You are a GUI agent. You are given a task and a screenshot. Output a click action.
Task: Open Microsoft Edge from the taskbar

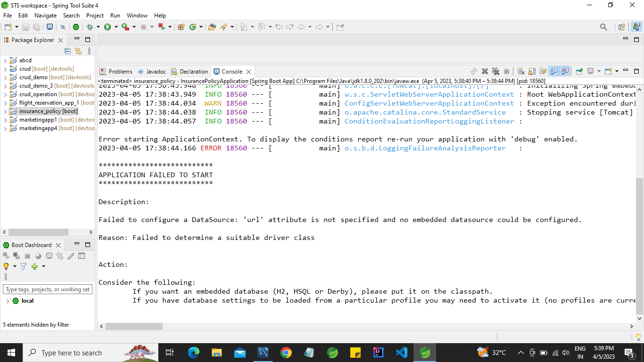(x=193, y=353)
